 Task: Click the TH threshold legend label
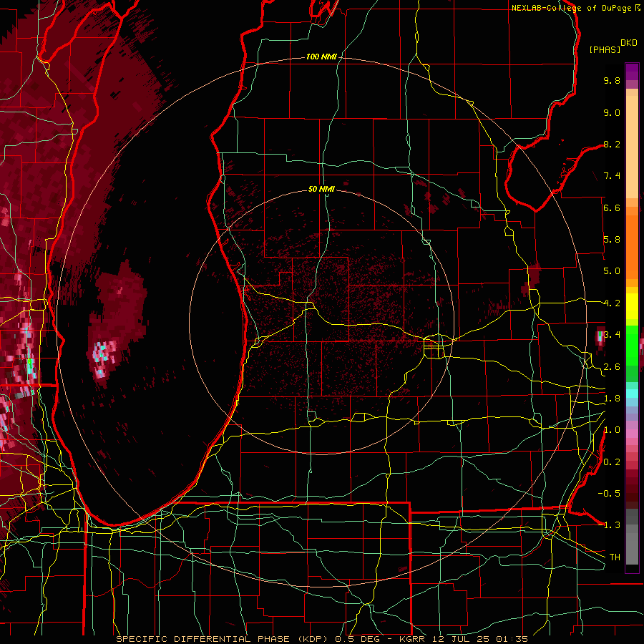coord(615,557)
